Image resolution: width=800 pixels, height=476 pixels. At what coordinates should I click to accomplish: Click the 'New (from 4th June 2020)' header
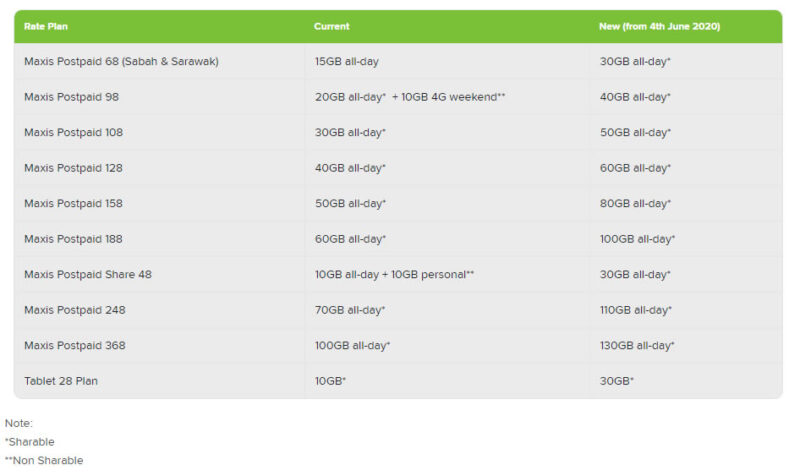(x=659, y=27)
